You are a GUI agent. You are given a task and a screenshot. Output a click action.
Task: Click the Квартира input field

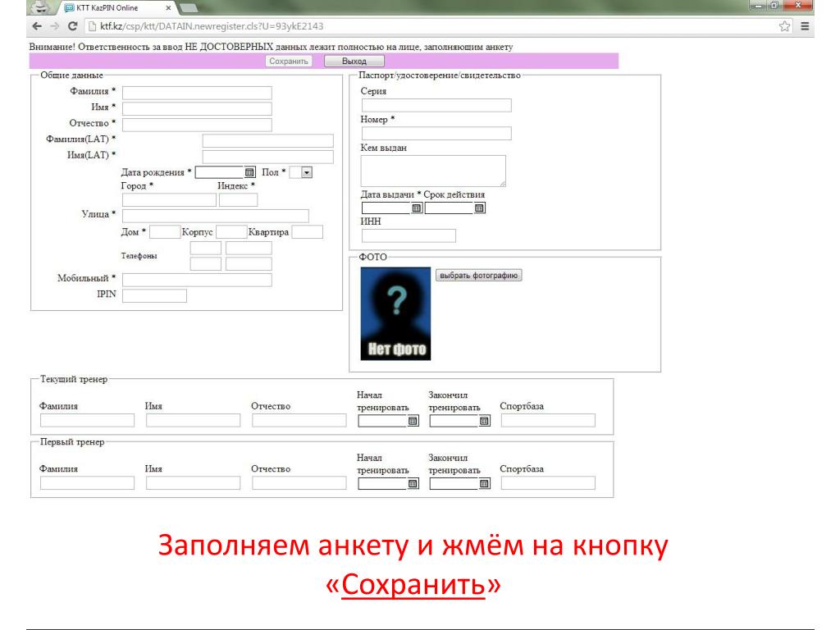pyautogui.click(x=308, y=232)
